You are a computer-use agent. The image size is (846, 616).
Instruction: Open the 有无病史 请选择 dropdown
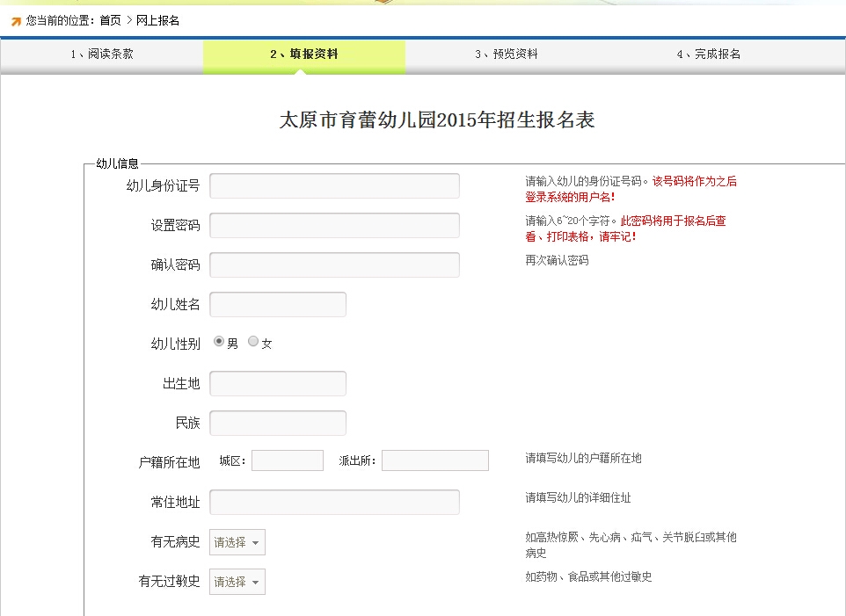coord(236,542)
